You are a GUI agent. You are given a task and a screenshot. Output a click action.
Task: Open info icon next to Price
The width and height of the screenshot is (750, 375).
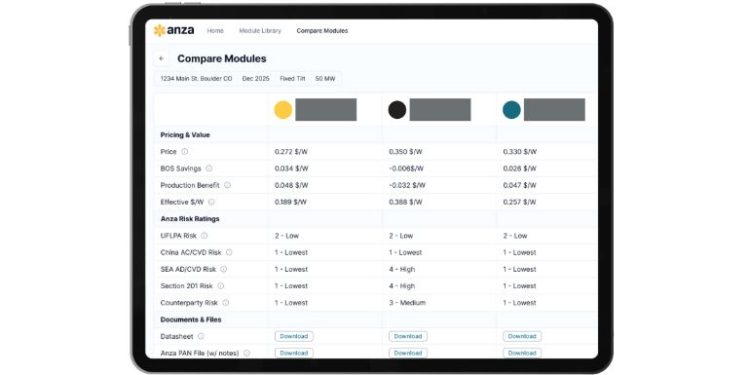pos(185,152)
